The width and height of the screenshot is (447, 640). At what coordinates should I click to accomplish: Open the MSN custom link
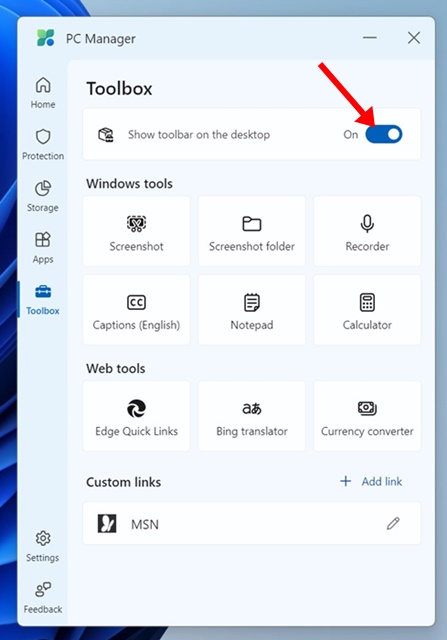pos(252,523)
